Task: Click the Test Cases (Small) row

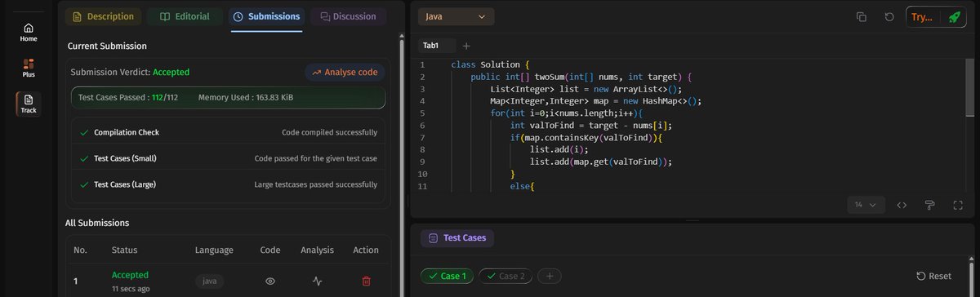Action: click(228, 158)
